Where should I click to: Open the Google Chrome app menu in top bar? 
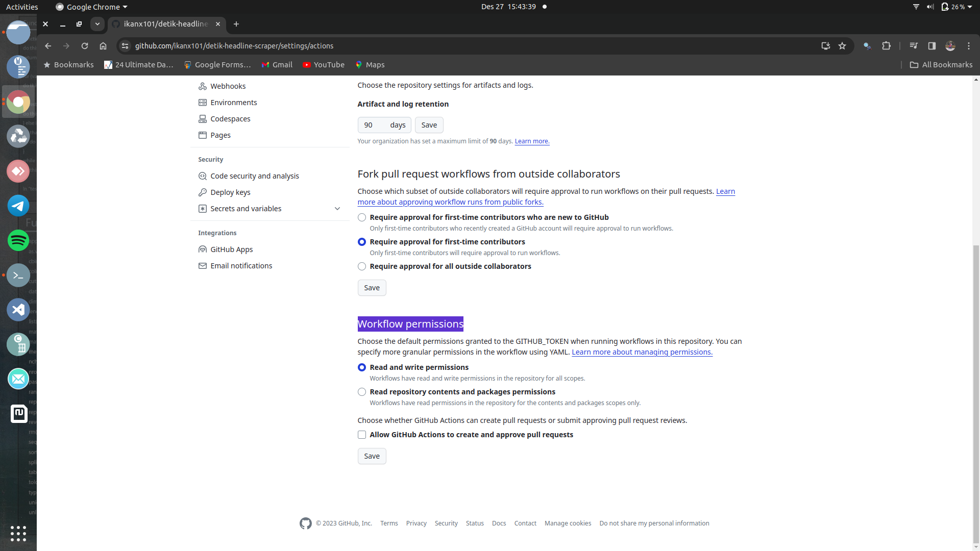(x=92, y=7)
